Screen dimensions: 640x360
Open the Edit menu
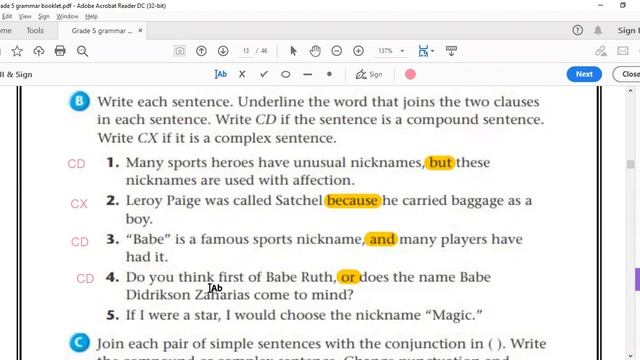7,17
